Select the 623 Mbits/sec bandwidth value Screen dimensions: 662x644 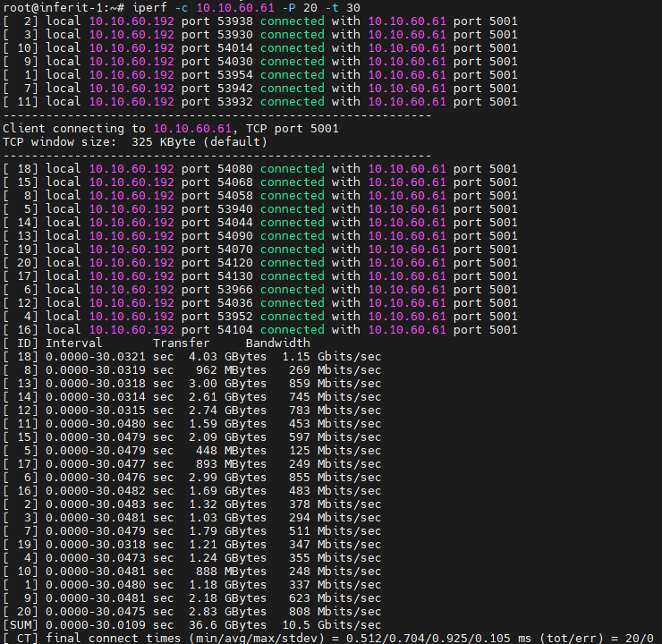coord(335,598)
